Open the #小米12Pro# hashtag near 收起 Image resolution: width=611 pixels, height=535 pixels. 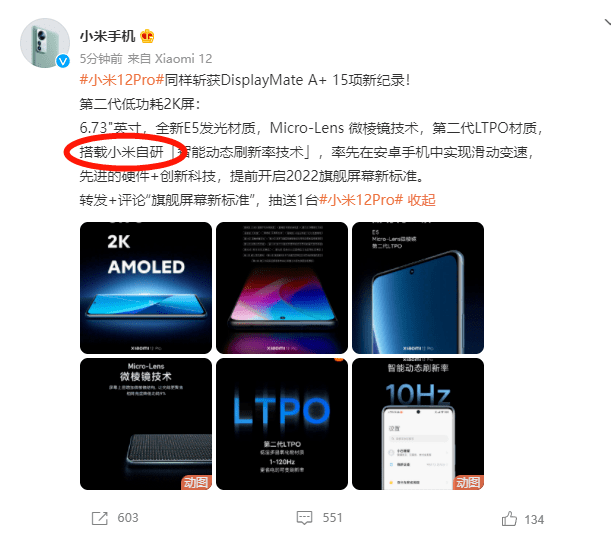coord(361,200)
